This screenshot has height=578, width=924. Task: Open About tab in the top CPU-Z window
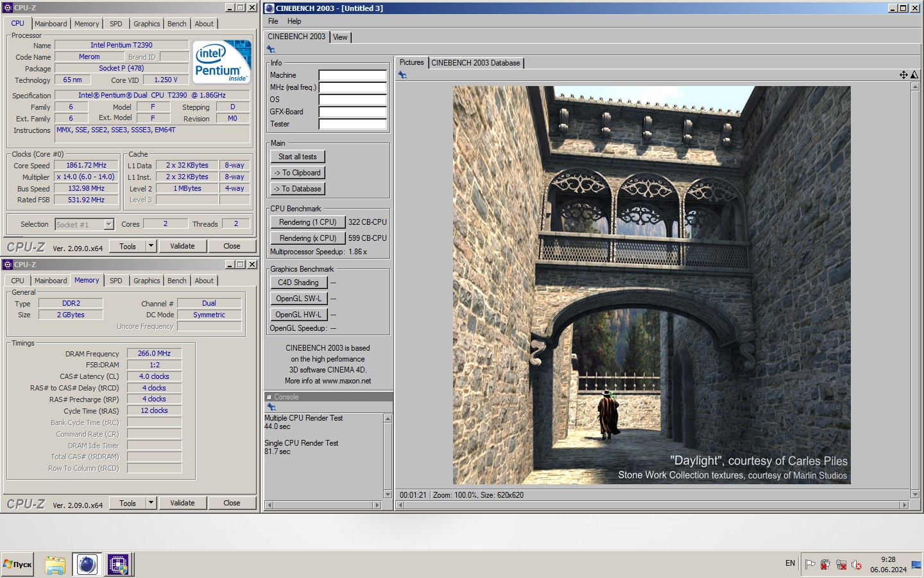click(204, 24)
